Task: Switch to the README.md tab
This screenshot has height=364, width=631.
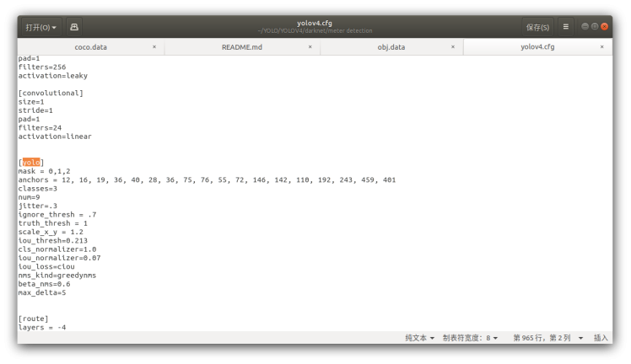Action: pyautogui.click(x=242, y=47)
